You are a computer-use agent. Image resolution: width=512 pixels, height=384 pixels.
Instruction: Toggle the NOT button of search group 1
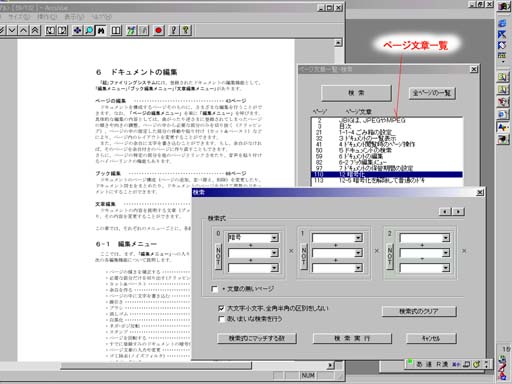pyautogui.click(x=304, y=256)
